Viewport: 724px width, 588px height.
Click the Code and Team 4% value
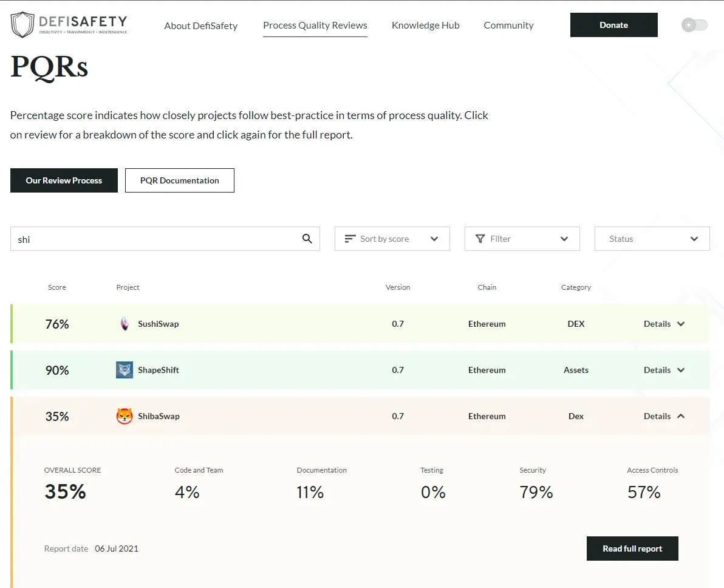pos(187,493)
